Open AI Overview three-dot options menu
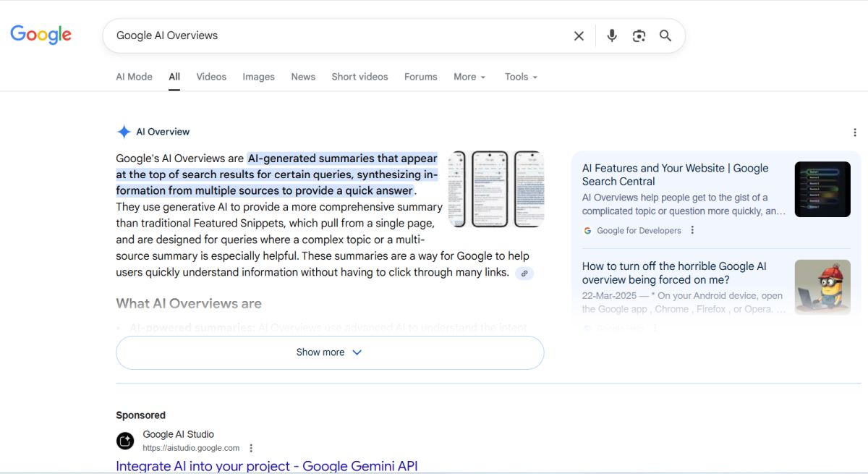Screen dimensions: 868x474 click(855, 132)
